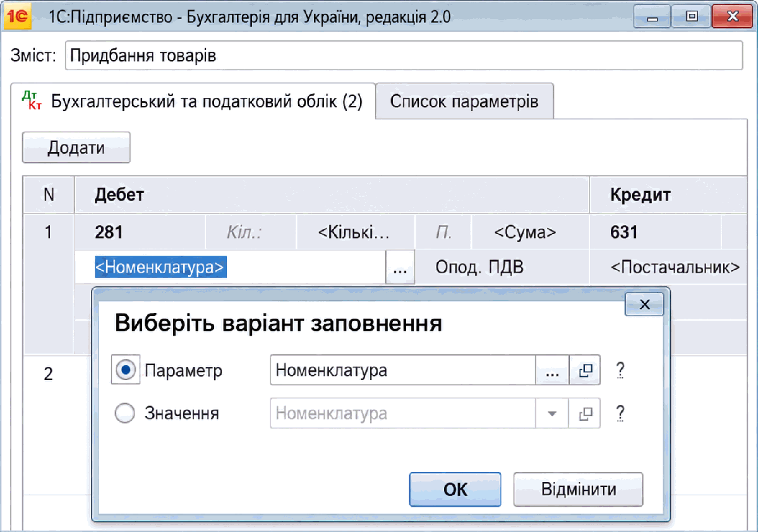Click the 1C application logo icon
Viewport: 758px width, 532px height.
[x=17, y=18]
